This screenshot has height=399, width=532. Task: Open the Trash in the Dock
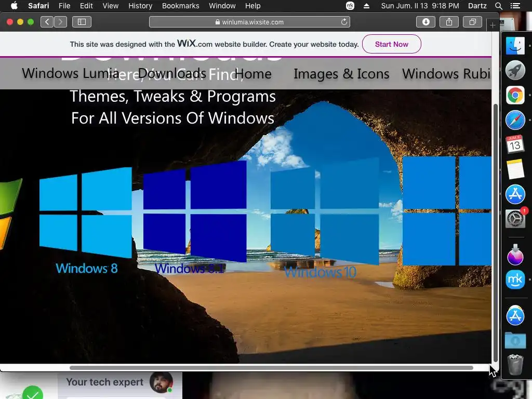click(515, 364)
